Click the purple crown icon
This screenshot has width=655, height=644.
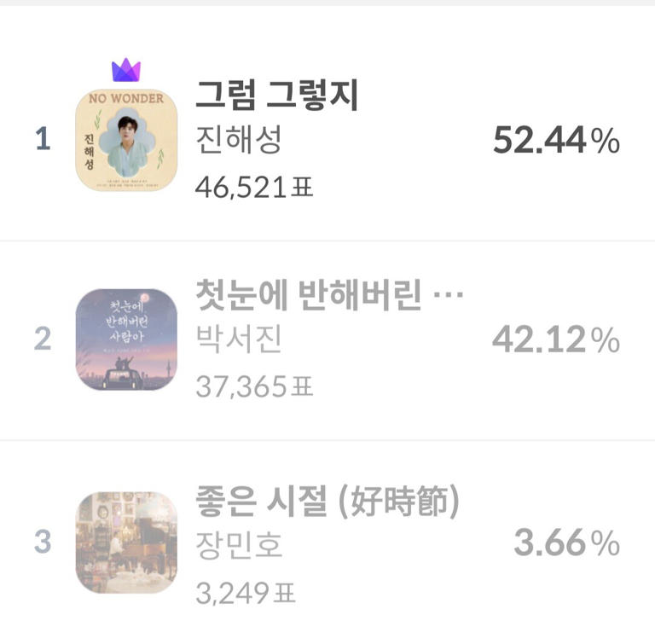pyautogui.click(x=126, y=71)
